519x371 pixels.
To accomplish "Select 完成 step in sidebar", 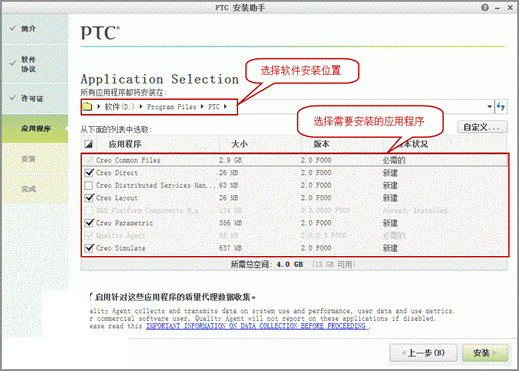I will click(35, 189).
